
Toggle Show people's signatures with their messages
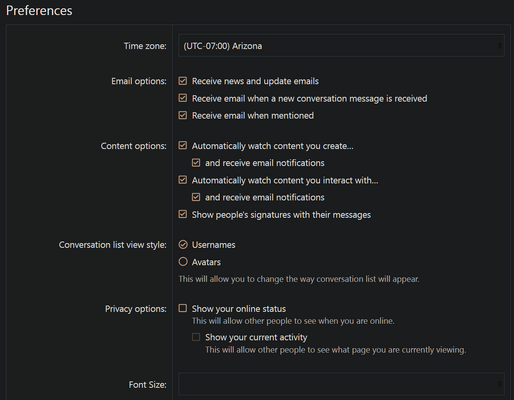pyautogui.click(x=183, y=214)
